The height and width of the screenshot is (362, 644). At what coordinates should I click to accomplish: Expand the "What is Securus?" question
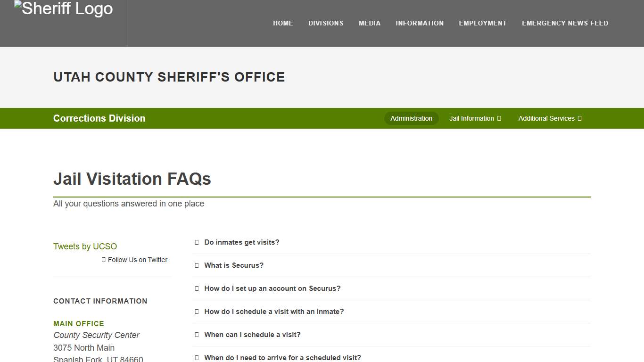[234, 265]
